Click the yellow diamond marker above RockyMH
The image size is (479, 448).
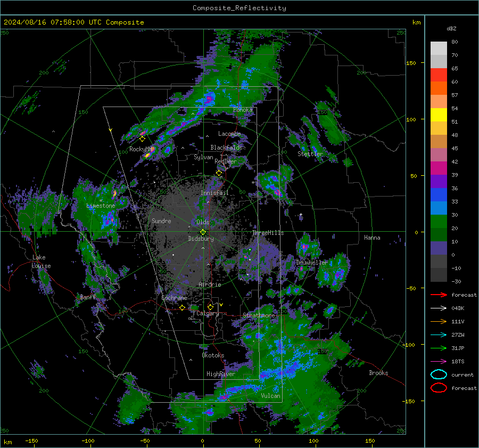pos(142,139)
